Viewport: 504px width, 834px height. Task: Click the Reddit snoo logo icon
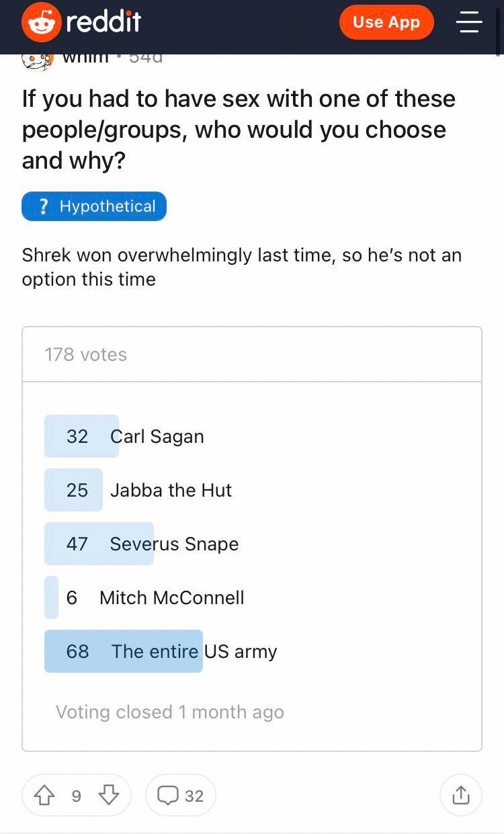[40, 22]
